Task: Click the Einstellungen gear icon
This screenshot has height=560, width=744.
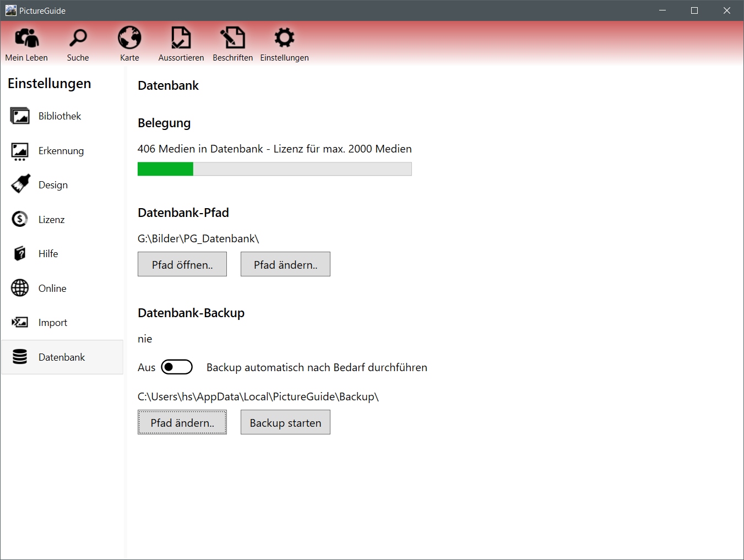Action: click(284, 38)
